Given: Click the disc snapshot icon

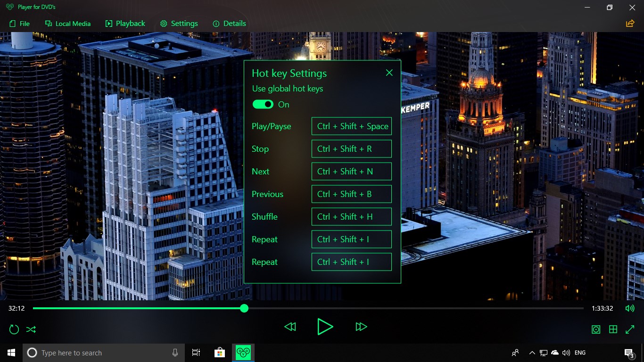Looking at the screenshot, I should click(596, 329).
